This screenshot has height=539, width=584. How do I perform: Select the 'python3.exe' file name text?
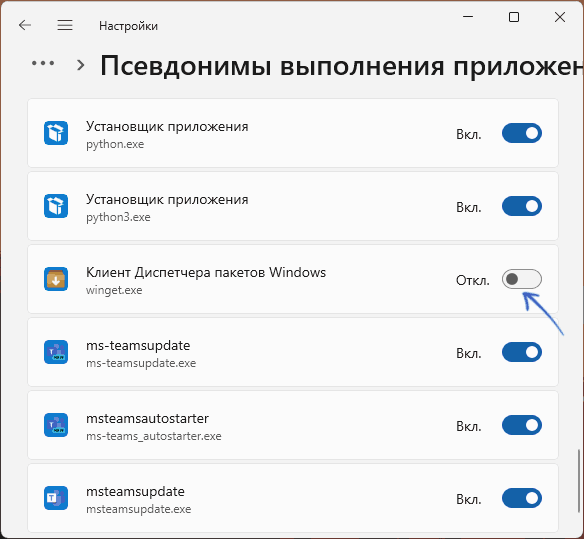tap(118, 217)
